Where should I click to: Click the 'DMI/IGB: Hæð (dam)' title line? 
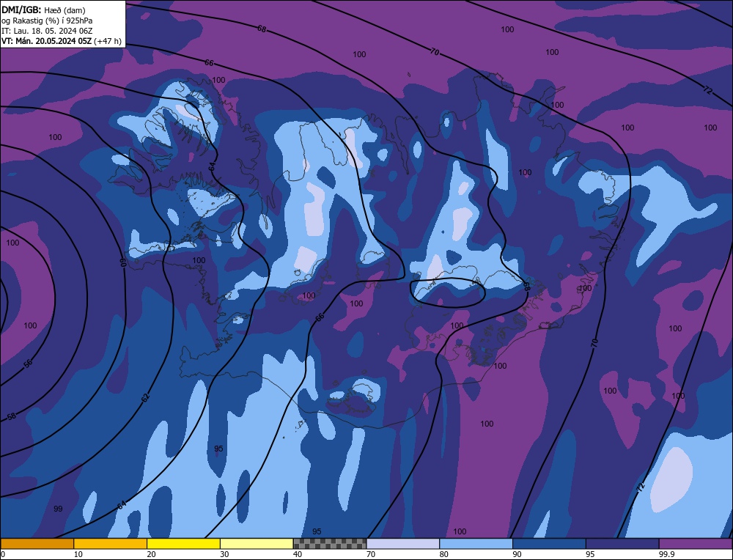[43, 10]
